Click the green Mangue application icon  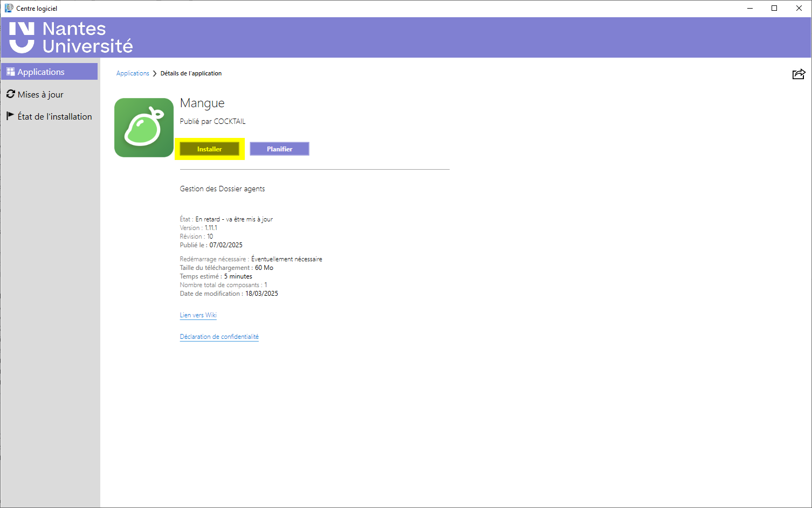tap(144, 128)
